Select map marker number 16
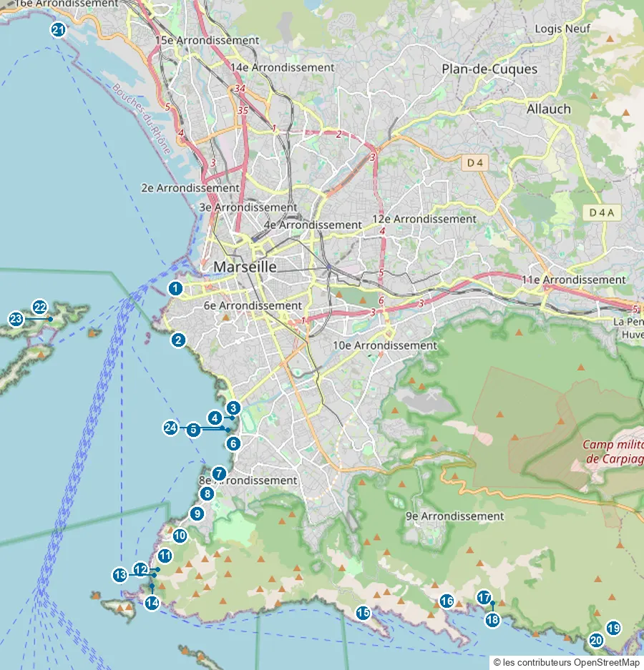This screenshot has height=670, width=644. (x=447, y=601)
